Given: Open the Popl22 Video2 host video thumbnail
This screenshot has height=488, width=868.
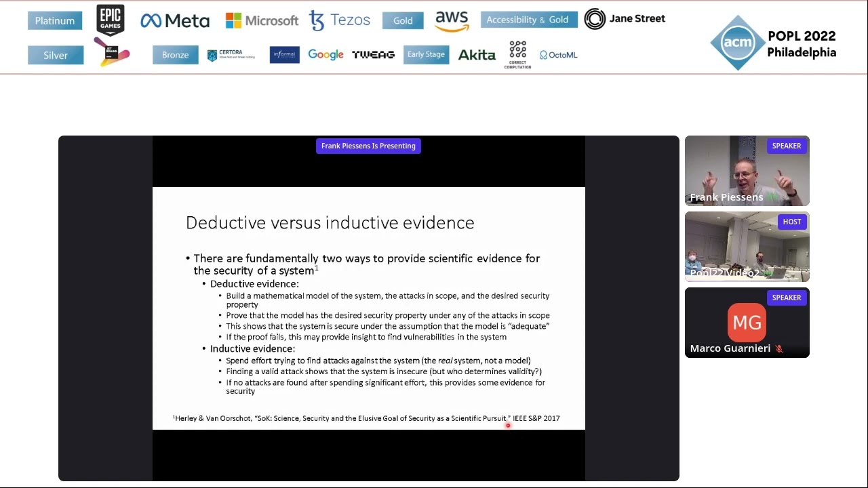Looking at the screenshot, I should pos(747,247).
